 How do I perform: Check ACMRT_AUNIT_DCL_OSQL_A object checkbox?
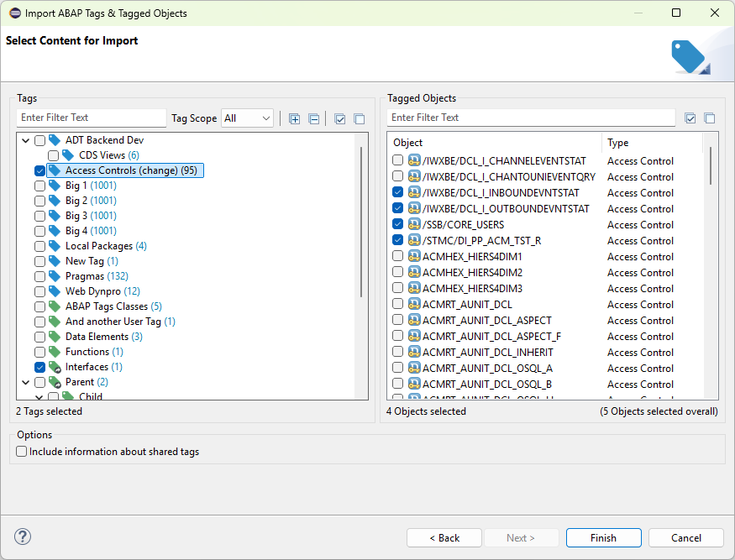[397, 368]
